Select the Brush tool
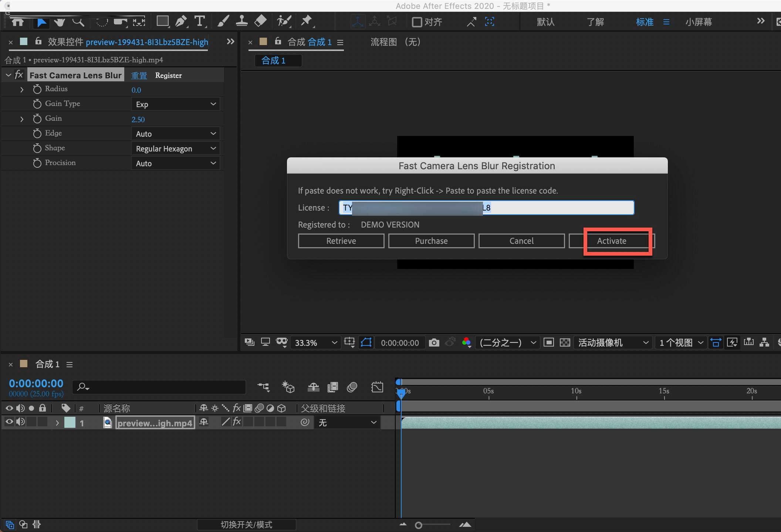 (x=223, y=21)
